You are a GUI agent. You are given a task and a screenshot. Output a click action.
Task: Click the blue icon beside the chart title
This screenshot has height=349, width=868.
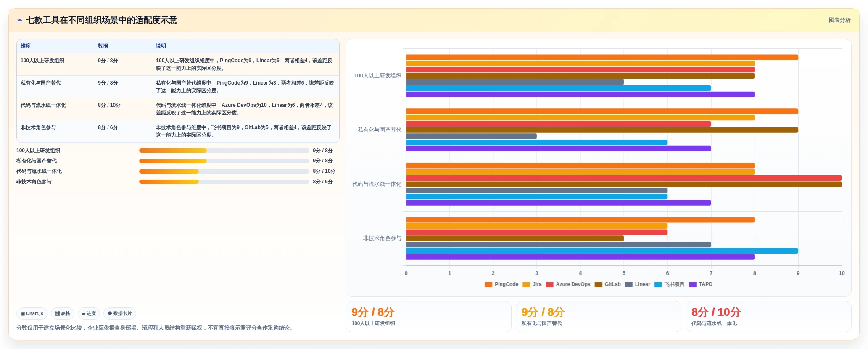[x=20, y=20]
